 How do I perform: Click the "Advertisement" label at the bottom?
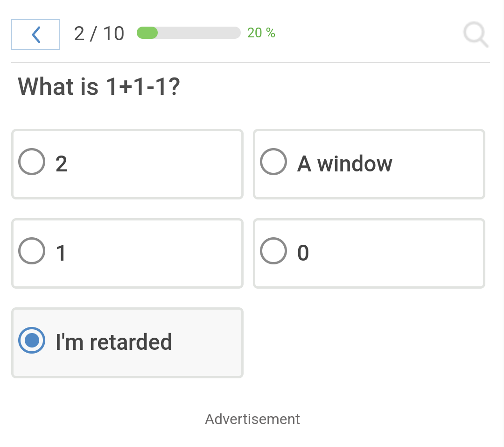(252, 419)
